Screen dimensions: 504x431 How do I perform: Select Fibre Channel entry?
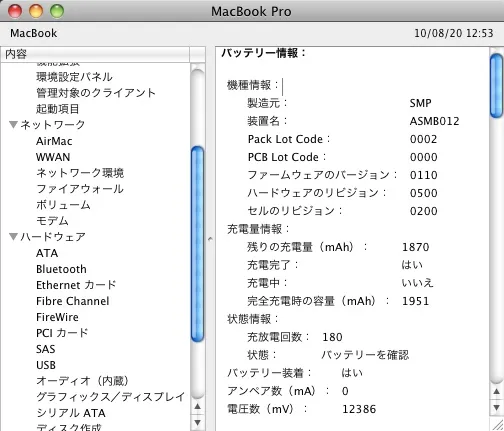pyautogui.click(x=73, y=301)
